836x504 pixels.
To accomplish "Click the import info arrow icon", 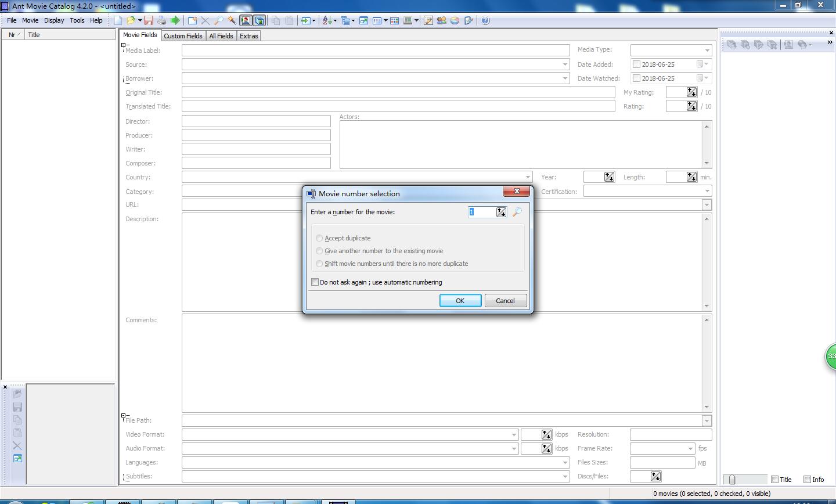I will pyautogui.click(x=305, y=20).
